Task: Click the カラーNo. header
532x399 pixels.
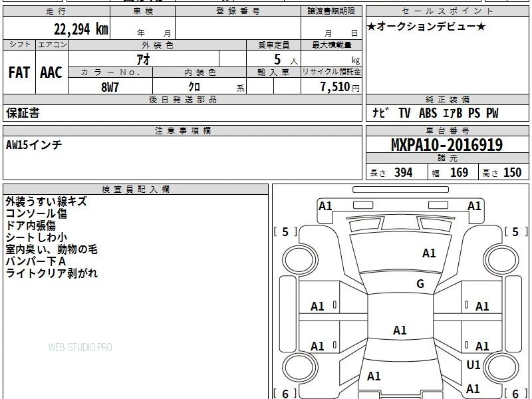Action: (110, 72)
